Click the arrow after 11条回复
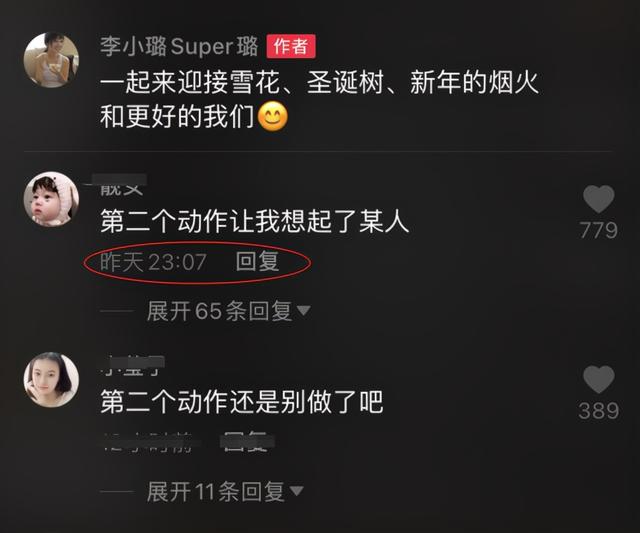This screenshot has height=533, width=640. tap(296, 491)
